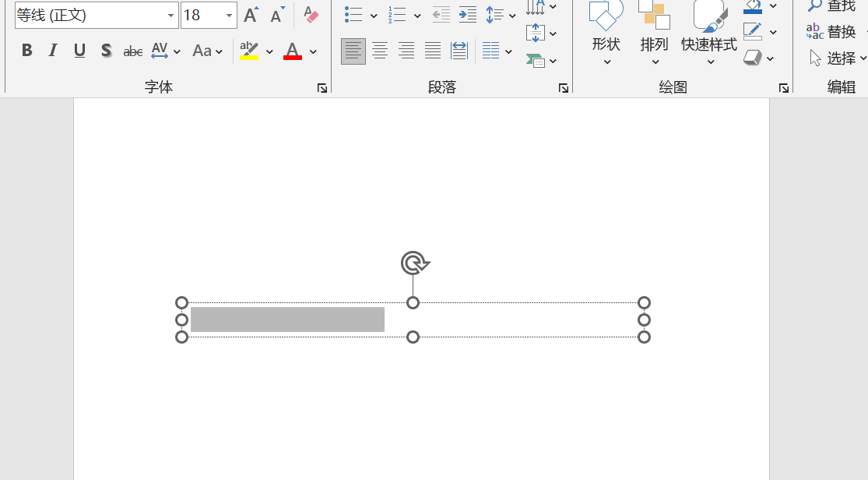The image size is (868, 480).
Task: Open the 形状 shapes gallery
Action: 606,34
